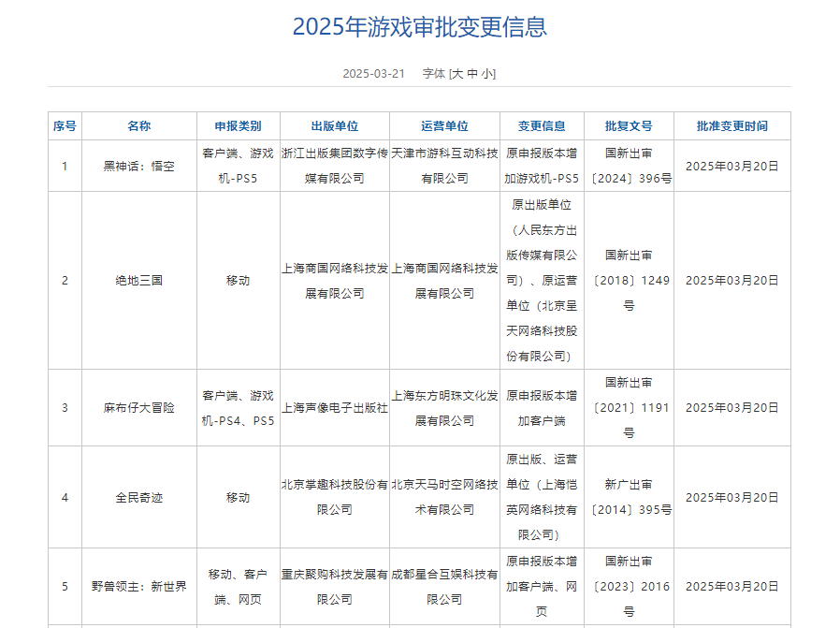The height and width of the screenshot is (628, 840).
Task: Select the game name 麻布仔大冒险
Action: [139, 408]
